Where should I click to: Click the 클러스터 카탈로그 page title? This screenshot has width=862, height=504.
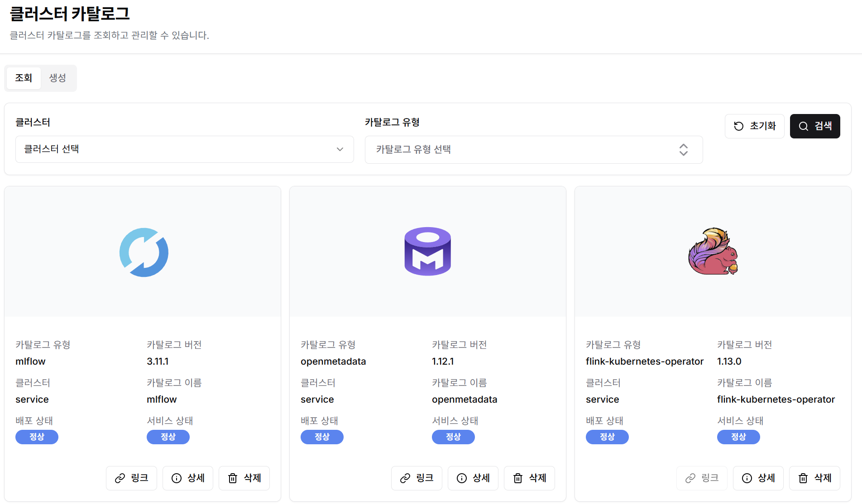70,14
